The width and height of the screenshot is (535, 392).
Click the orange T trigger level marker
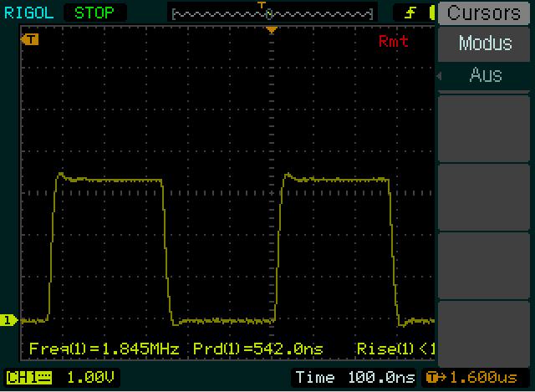pos(30,39)
